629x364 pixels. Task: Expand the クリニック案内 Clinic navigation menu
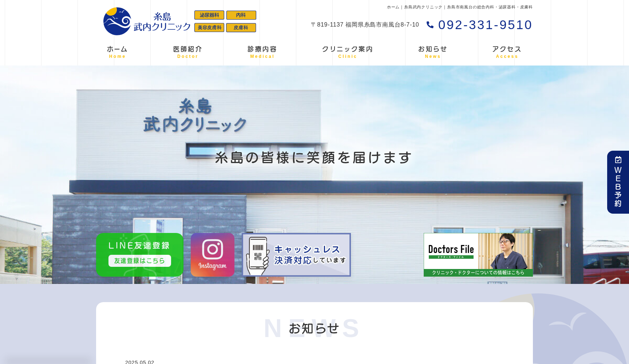[x=348, y=51]
